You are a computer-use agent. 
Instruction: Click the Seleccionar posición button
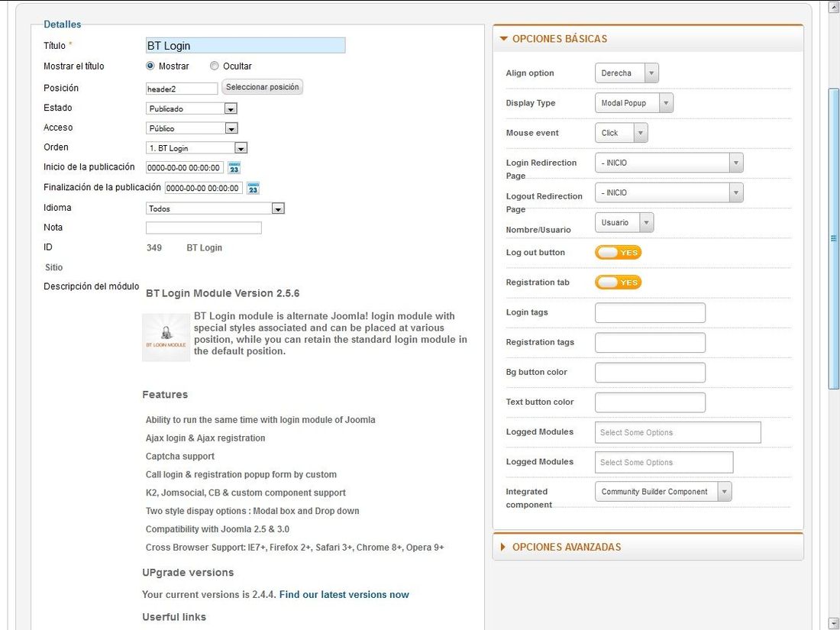pos(262,87)
